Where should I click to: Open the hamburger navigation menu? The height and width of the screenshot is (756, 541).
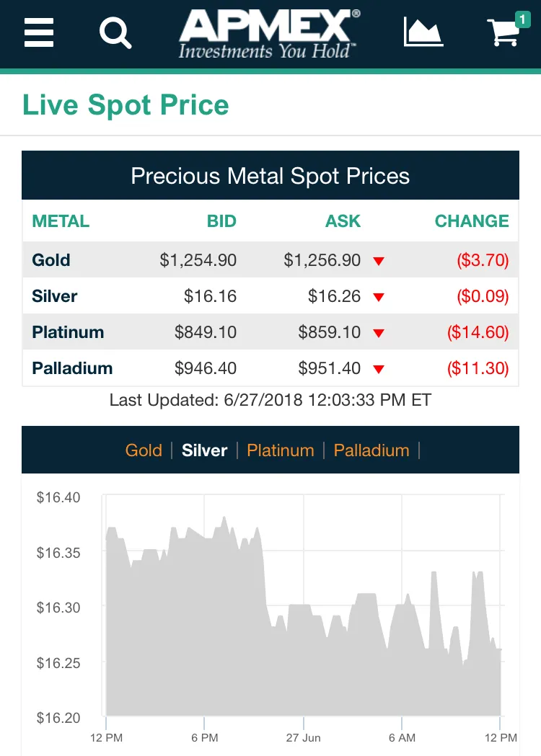click(39, 32)
